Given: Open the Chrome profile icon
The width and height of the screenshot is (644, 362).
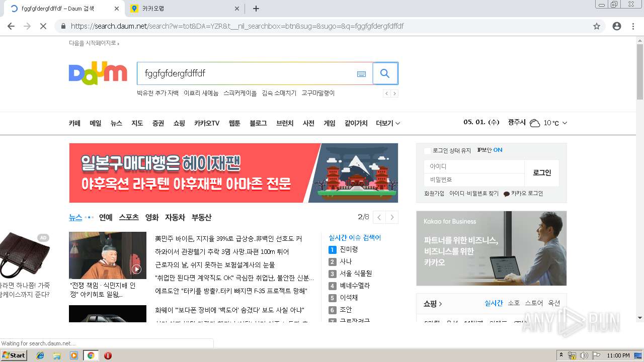Looking at the screenshot, I should (617, 26).
